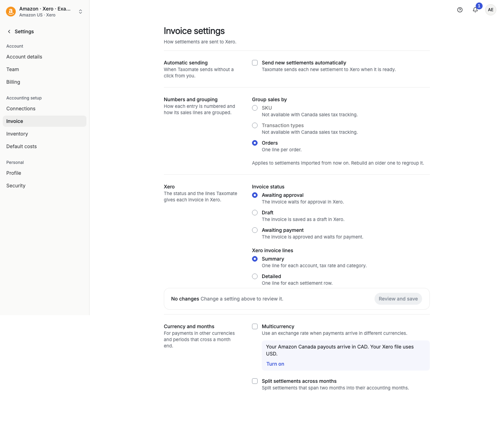Select Summary Xero invoice lines

255,259
